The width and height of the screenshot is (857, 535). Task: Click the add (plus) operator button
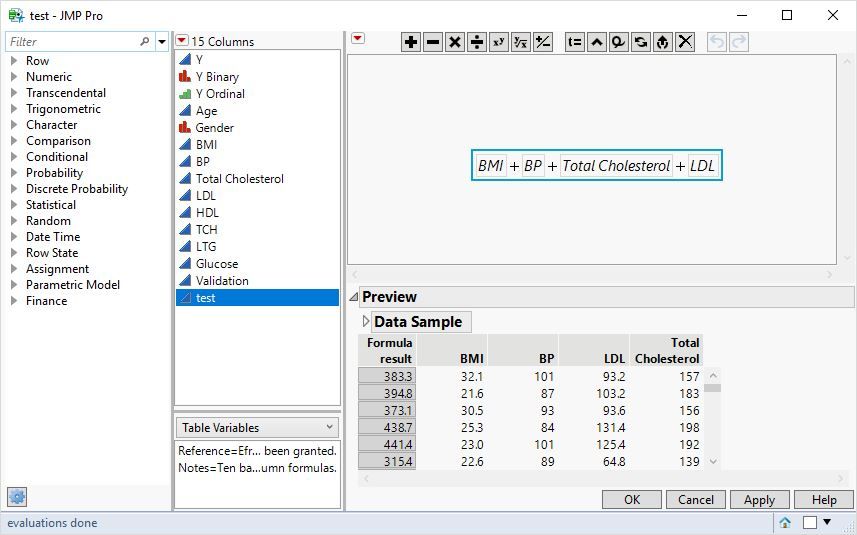411,42
